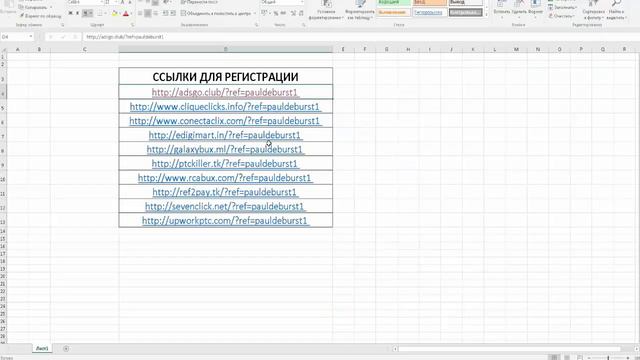
Task: Apply the red font color
Action: [x=126, y=13]
